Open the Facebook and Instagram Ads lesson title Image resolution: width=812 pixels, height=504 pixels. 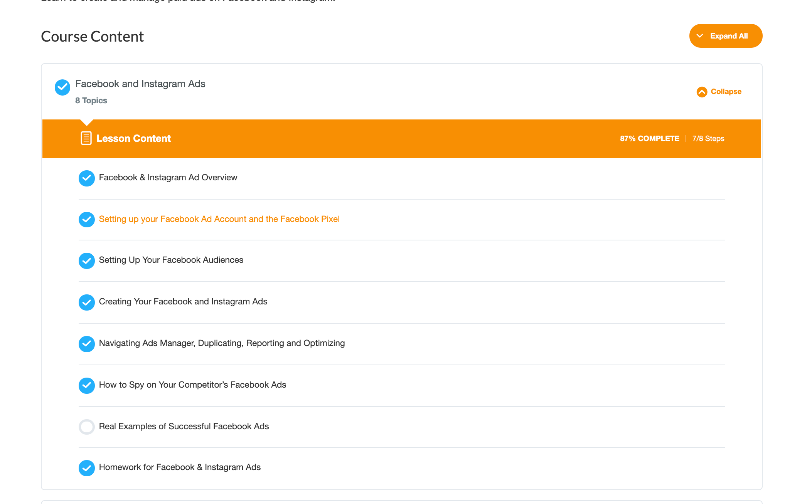140,84
